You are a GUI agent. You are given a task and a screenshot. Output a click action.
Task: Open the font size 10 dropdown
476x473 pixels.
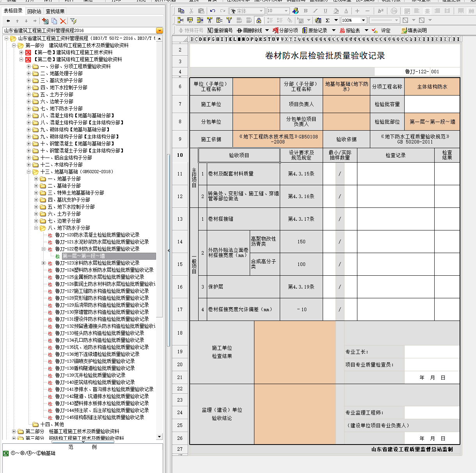tap(286, 11)
